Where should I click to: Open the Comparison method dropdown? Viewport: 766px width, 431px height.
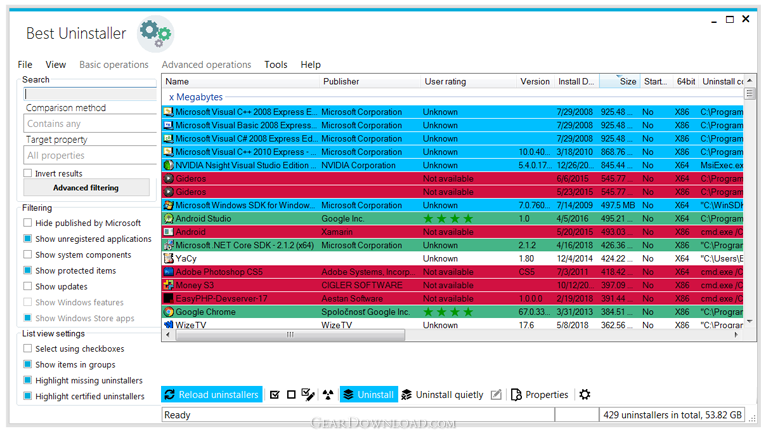click(90, 124)
